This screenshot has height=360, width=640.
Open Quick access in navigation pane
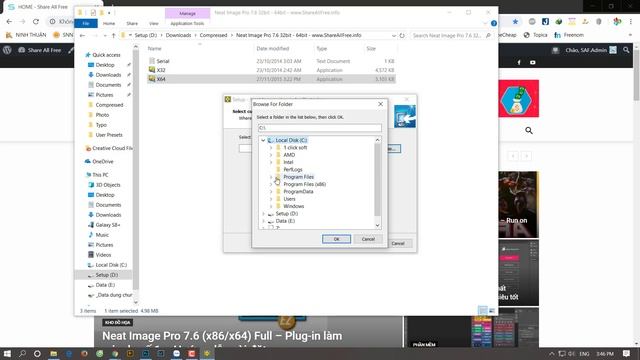pos(106,55)
